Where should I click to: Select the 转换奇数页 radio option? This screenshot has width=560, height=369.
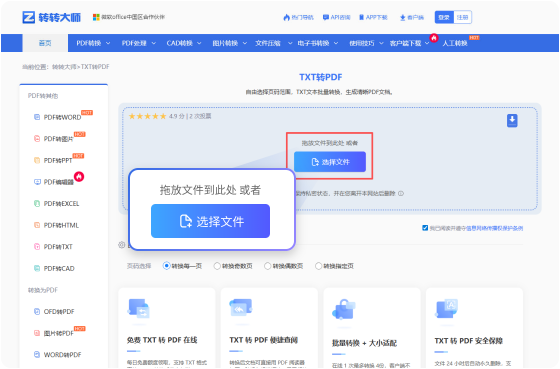(x=217, y=266)
